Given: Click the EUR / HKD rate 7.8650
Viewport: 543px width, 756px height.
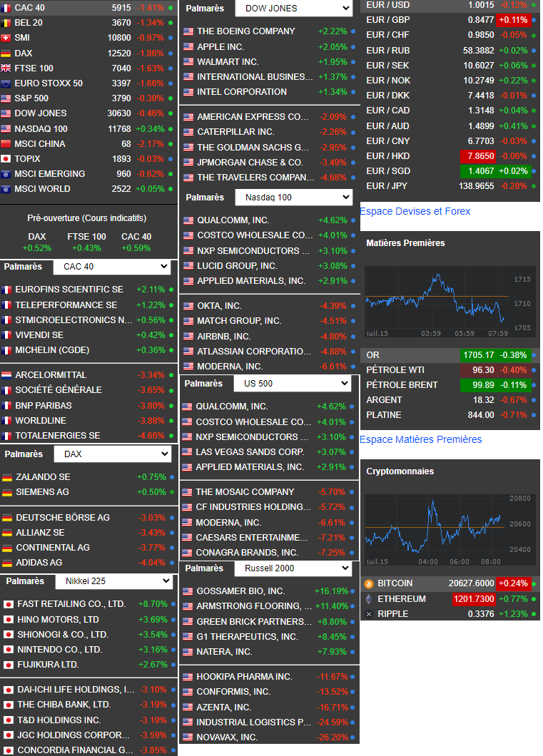Looking at the screenshot, I should pos(477,156).
